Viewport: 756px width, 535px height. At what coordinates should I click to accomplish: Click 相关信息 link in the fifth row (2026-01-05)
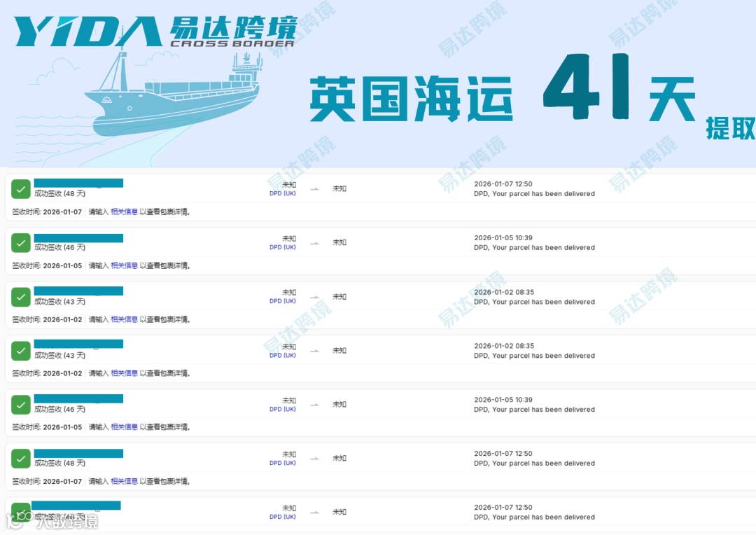pyautogui.click(x=124, y=427)
